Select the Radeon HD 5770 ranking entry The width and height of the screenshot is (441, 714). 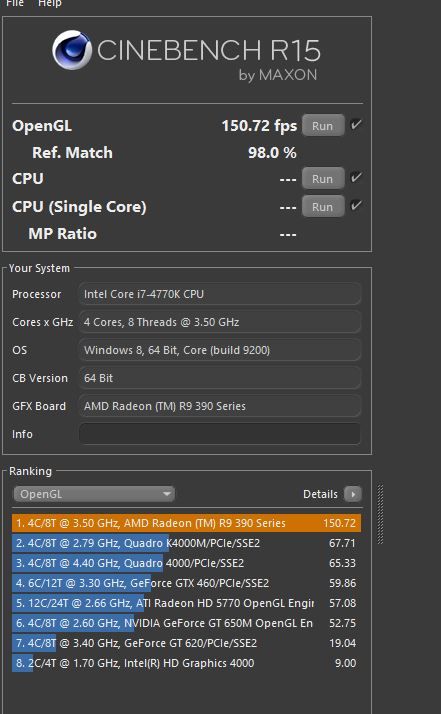186,603
